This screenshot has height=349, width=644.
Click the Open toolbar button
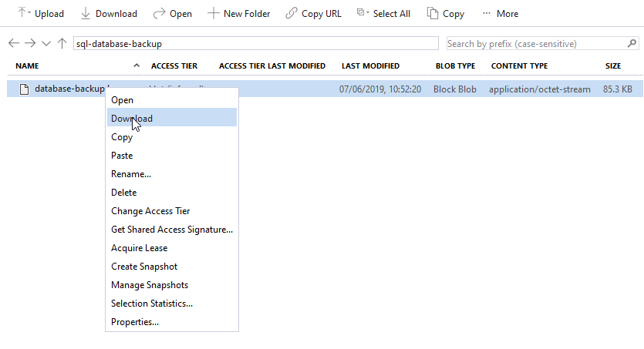tap(172, 14)
